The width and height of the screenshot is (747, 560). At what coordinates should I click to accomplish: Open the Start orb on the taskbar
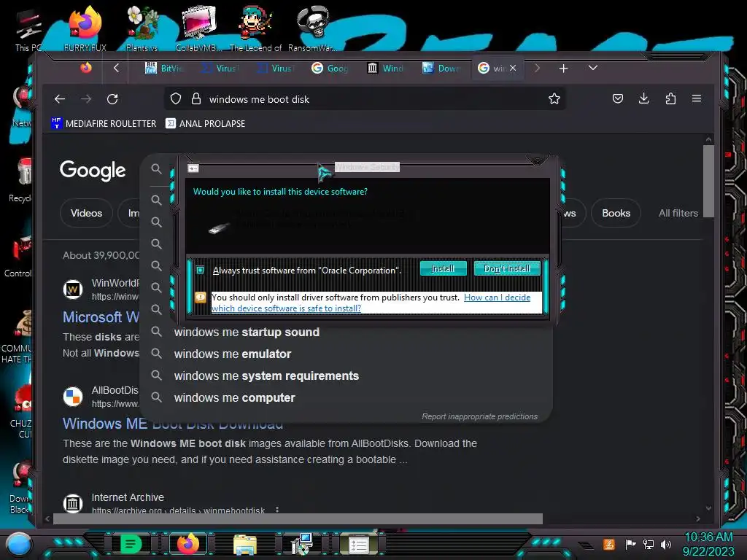19,544
